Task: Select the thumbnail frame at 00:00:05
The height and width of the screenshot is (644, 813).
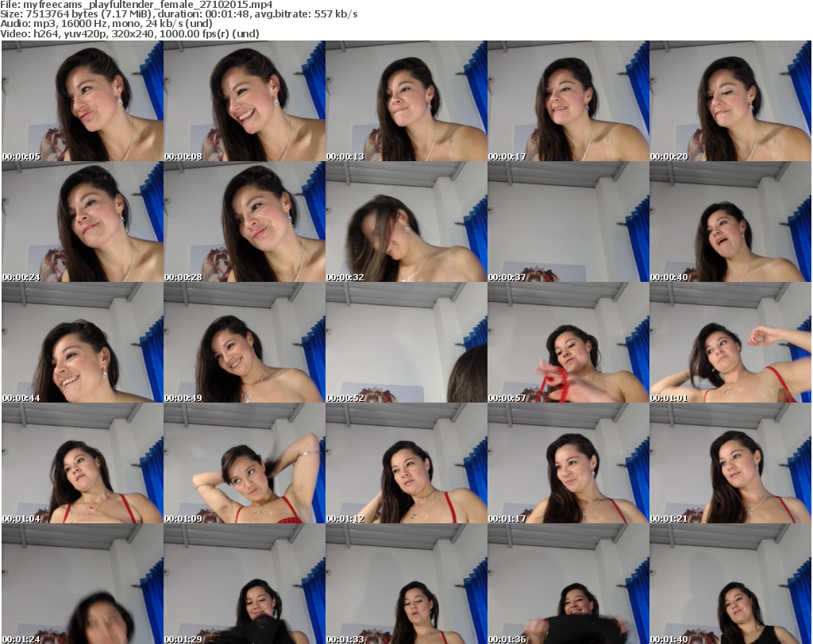Action: [x=83, y=101]
